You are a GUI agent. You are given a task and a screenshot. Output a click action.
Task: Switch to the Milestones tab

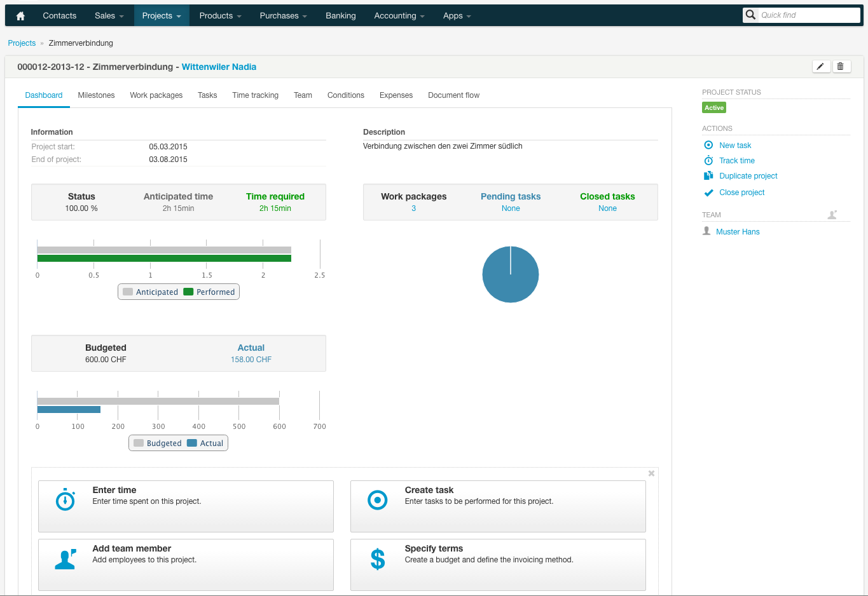point(96,95)
